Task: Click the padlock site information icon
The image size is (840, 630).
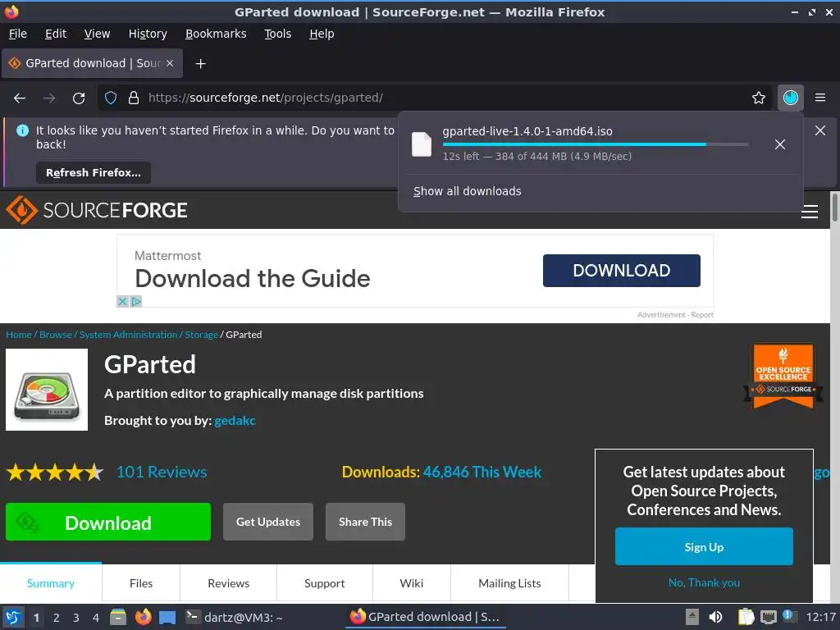Action: pos(134,98)
